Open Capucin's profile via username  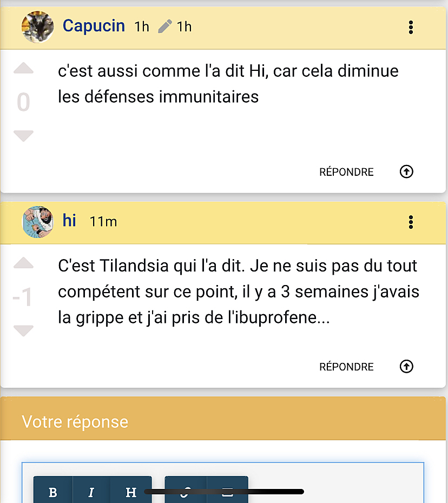[94, 25]
